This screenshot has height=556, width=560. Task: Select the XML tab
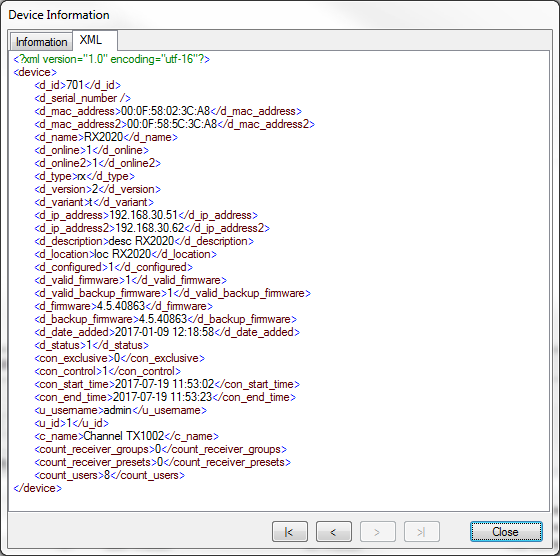95,40
